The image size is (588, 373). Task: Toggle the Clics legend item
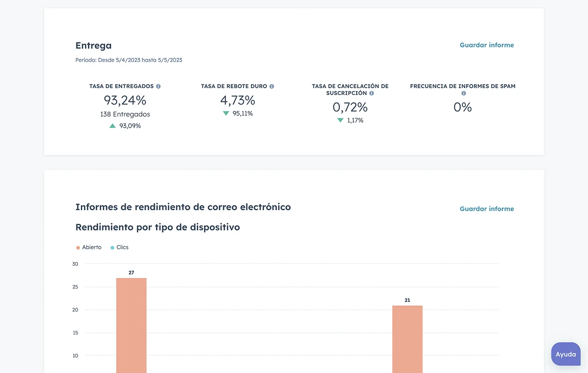click(119, 247)
